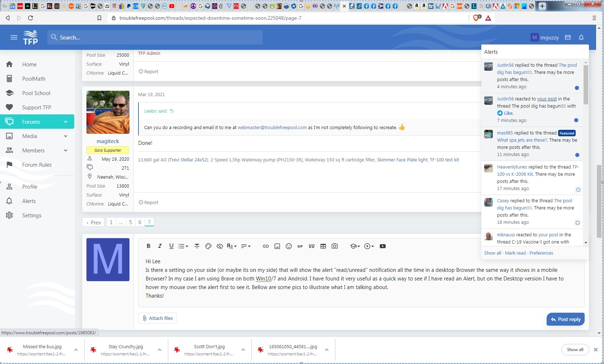Toggle the spoiler hide-text formatting

point(220,246)
